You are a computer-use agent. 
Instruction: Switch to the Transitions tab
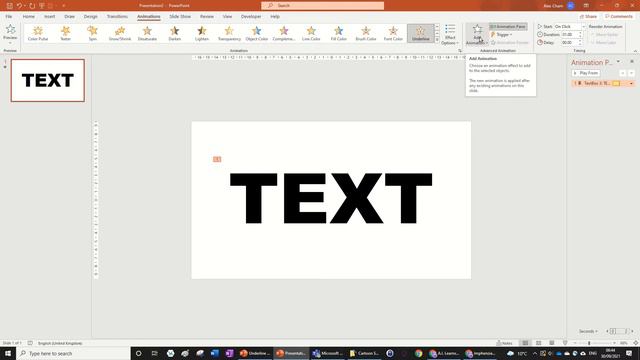pos(117,16)
